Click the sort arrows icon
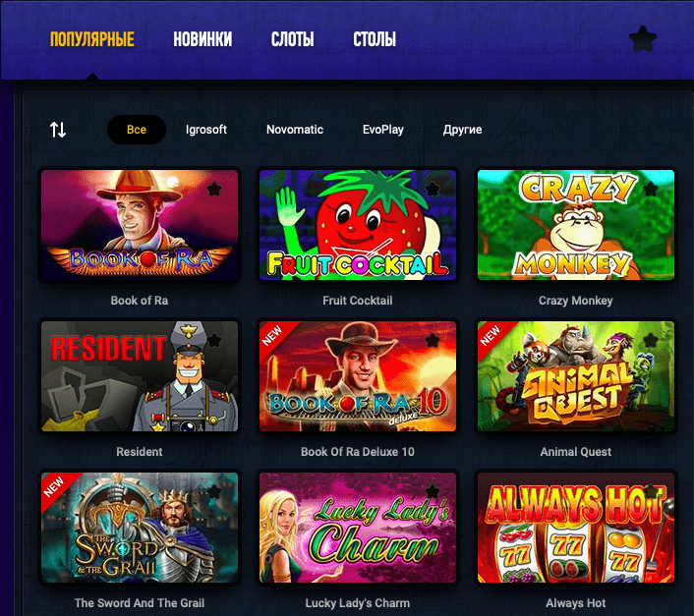This screenshot has width=694, height=616. 58,130
